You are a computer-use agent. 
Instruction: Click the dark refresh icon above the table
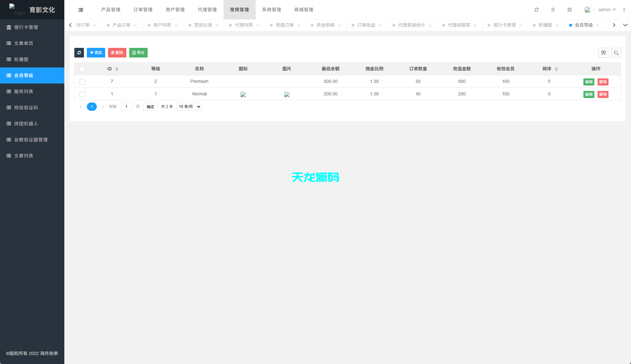click(79, 53)
